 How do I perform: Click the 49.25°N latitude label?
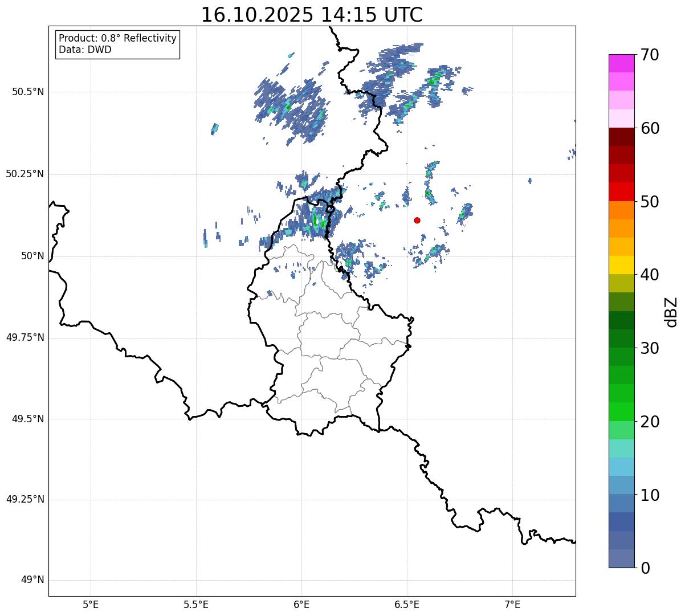point(25,499)
